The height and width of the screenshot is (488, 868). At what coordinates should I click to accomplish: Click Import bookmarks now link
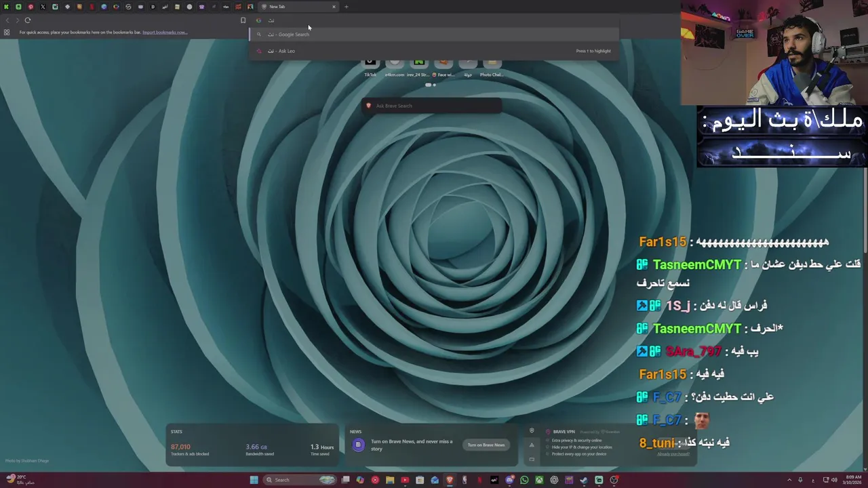tap(165, 32)
